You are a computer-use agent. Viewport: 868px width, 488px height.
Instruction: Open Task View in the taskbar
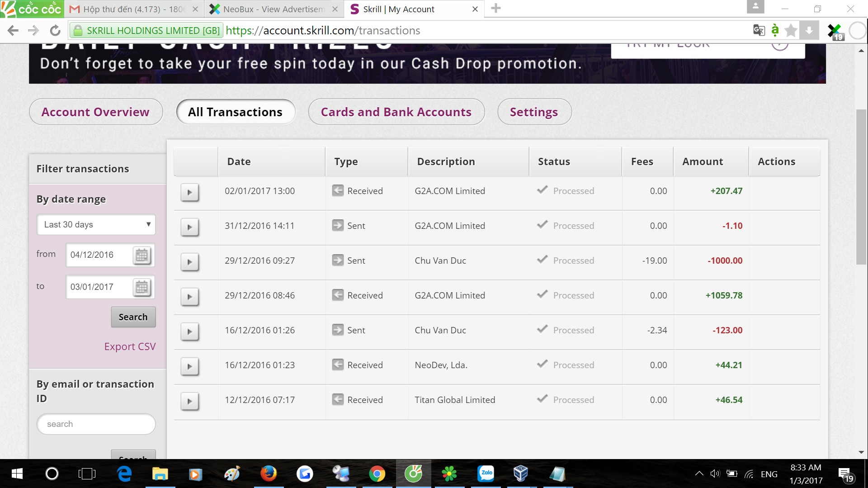(87, 474)
